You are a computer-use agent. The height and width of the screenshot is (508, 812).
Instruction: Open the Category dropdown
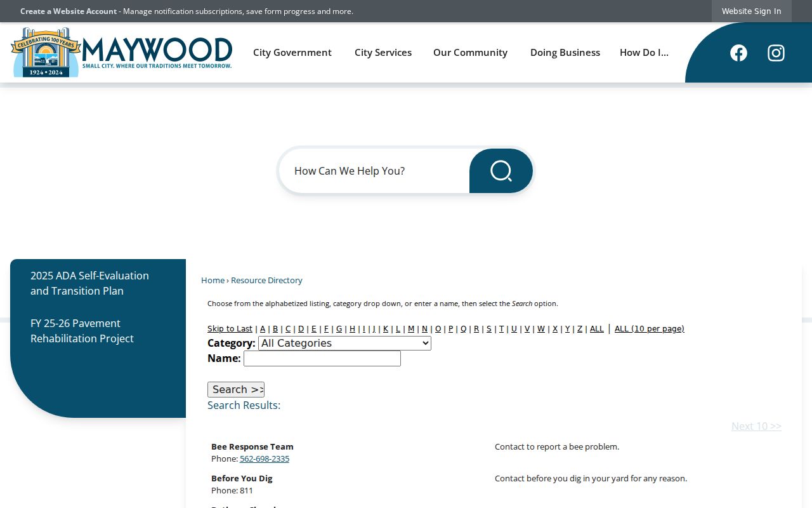click(344, 344)
